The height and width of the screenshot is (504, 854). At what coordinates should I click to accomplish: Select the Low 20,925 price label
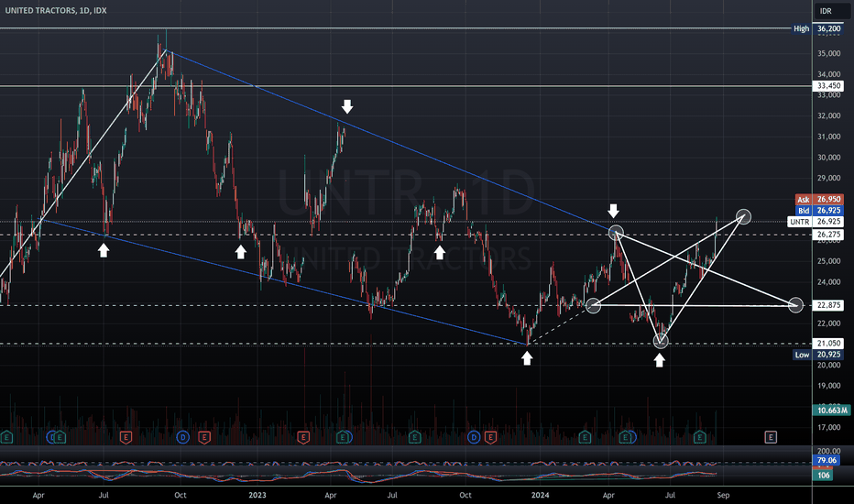[x=818, y=355]
